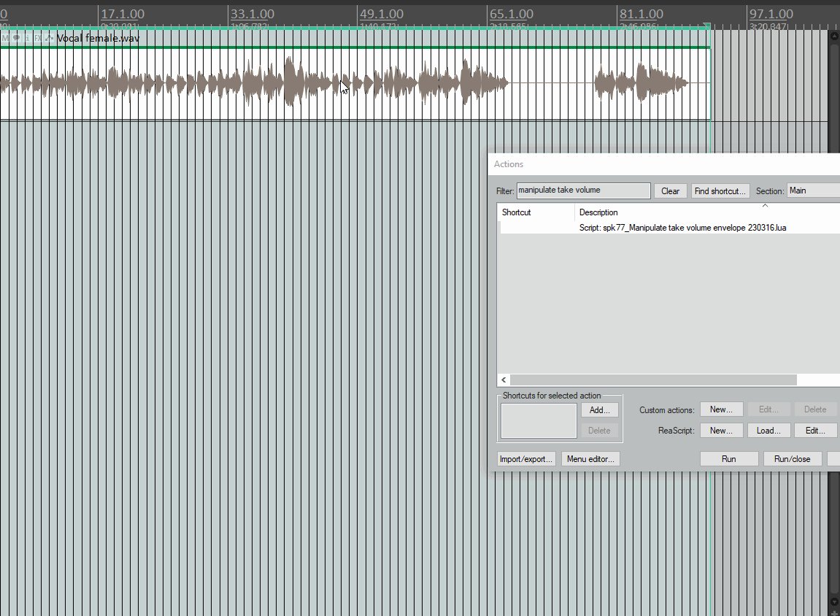Open Import/export menu
Screen dimensions: 840x616
[x=525, y=459]
